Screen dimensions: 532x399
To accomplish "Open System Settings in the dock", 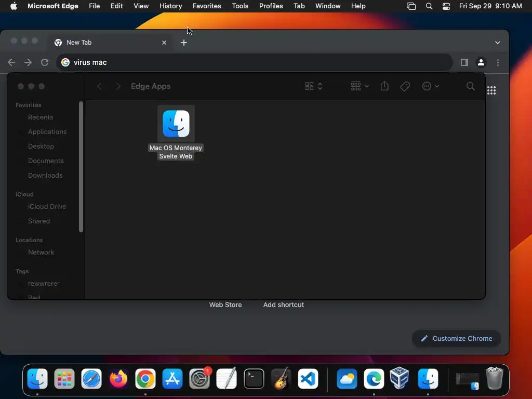I will tap(199, 379).
